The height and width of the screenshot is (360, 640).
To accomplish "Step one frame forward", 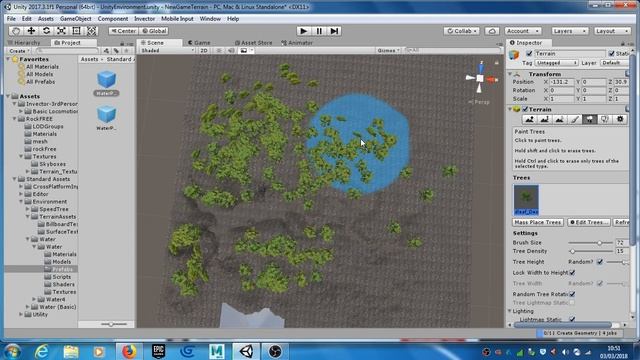I will click(334, 31).
